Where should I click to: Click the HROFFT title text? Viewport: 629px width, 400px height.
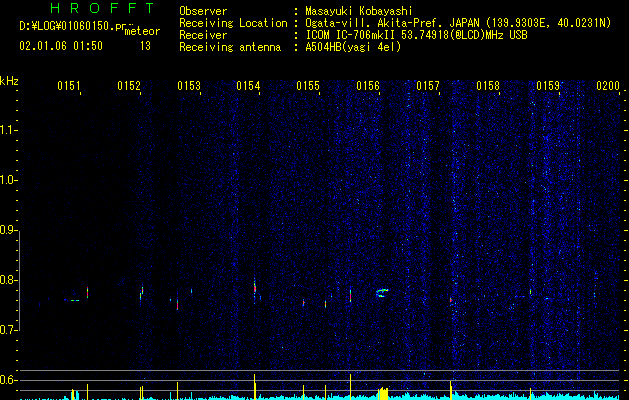[x=103, y=8]
